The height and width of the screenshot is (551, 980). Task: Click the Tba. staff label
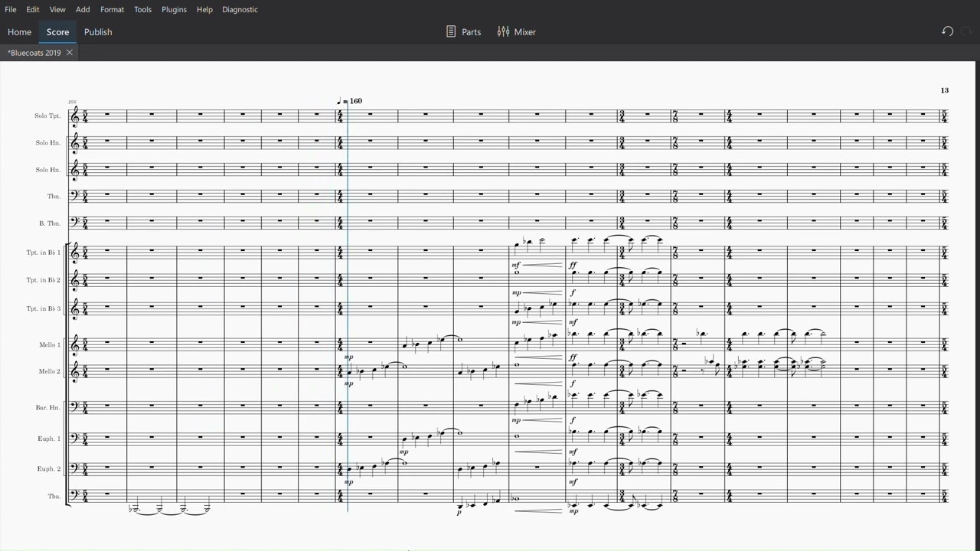coord(54,496)
